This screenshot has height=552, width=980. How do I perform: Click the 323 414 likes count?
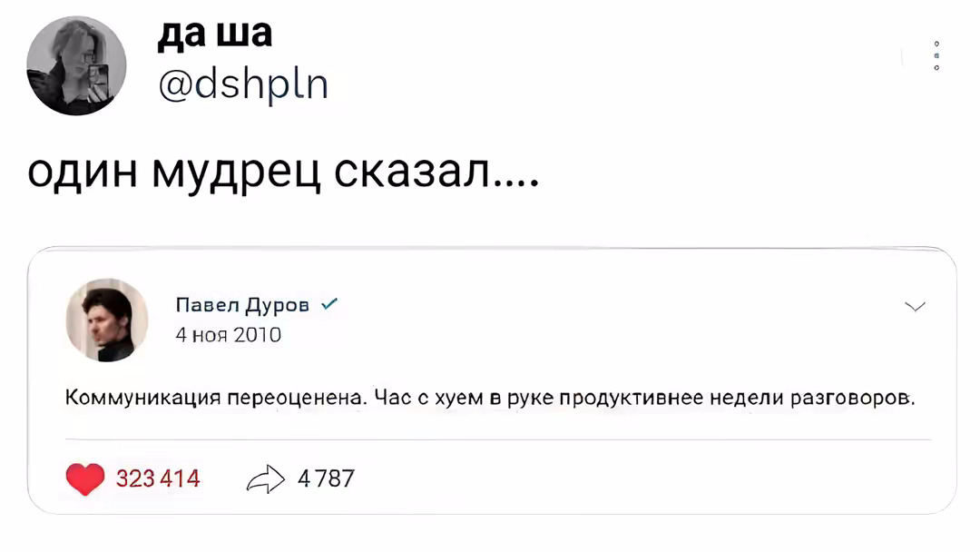click(158, 478)
